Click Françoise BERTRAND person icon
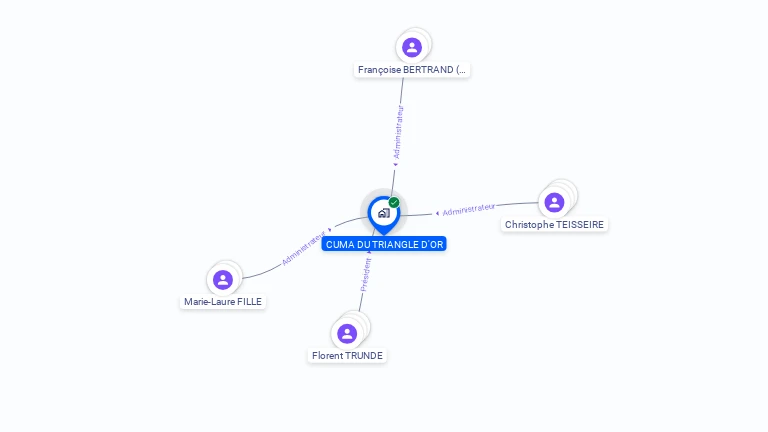This screenshot has height=432, width=768. click(x=412, y=48)
